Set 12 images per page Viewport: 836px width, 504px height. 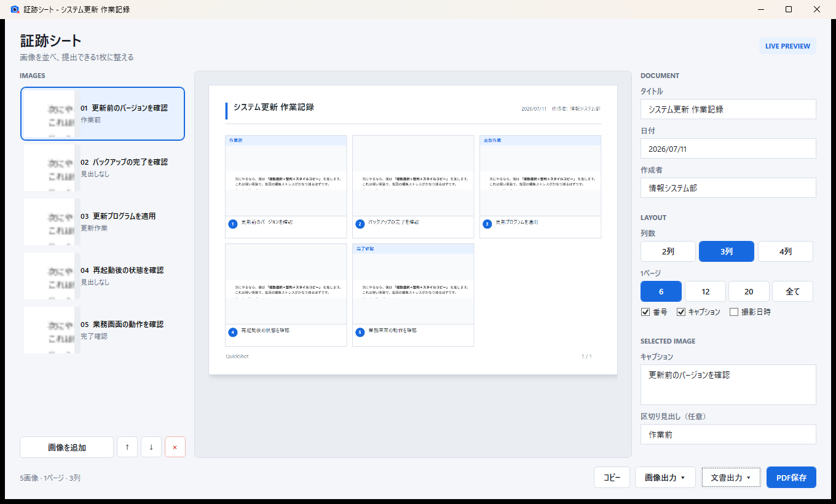[x=705, y=291]
